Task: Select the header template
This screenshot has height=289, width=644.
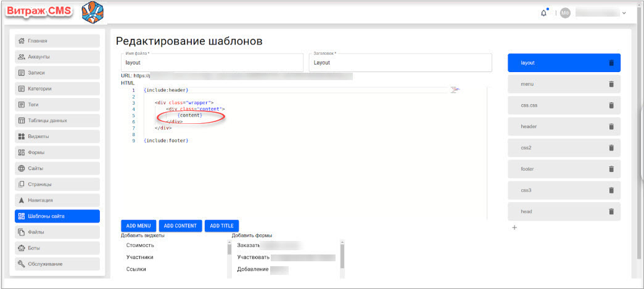Action: click(564, 126)
